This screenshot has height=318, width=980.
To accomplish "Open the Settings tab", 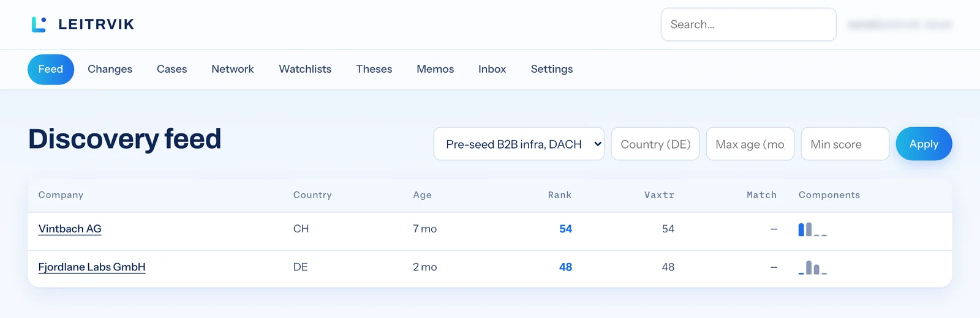I will point(552,69).
